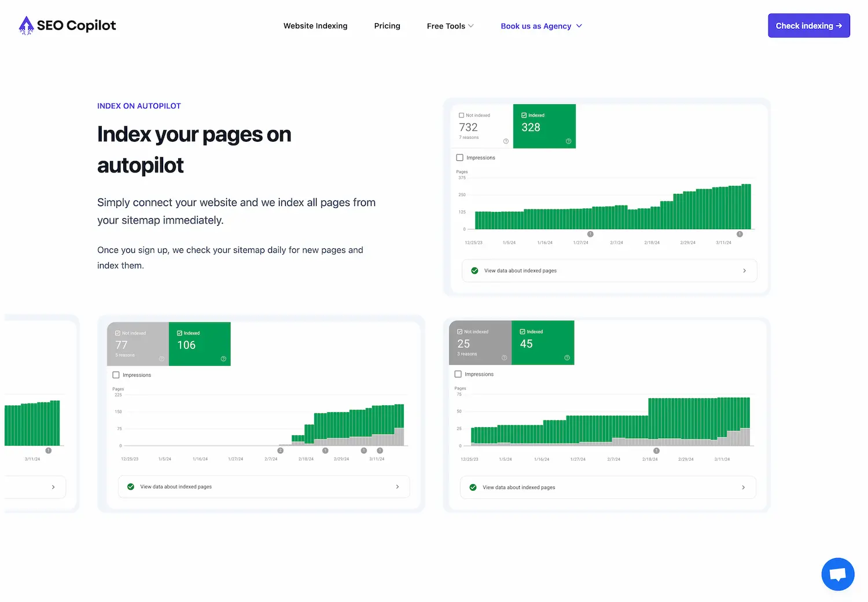Open the chat bubble in bottom corner
This screenshot has width=868, height=602.
tap(838, 574)
